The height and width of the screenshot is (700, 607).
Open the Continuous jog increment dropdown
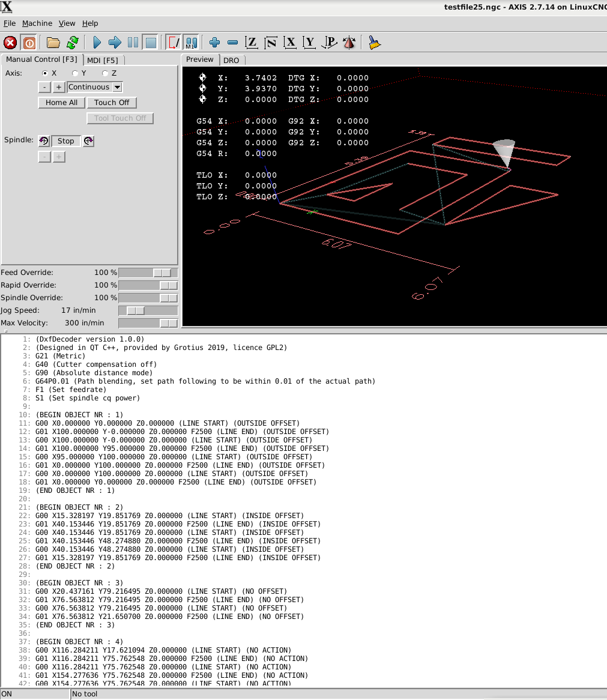(95, 87)
